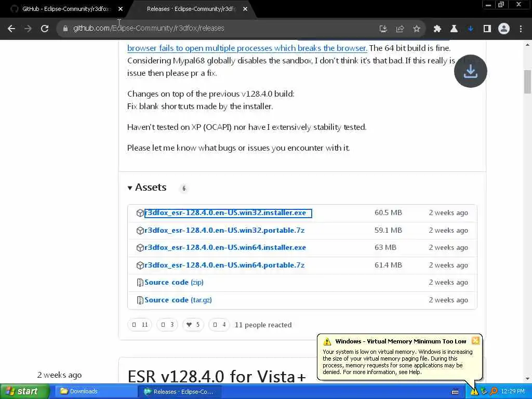Click the orange magnifier tray icon
The image size is (532, 399).
(494, 392)
